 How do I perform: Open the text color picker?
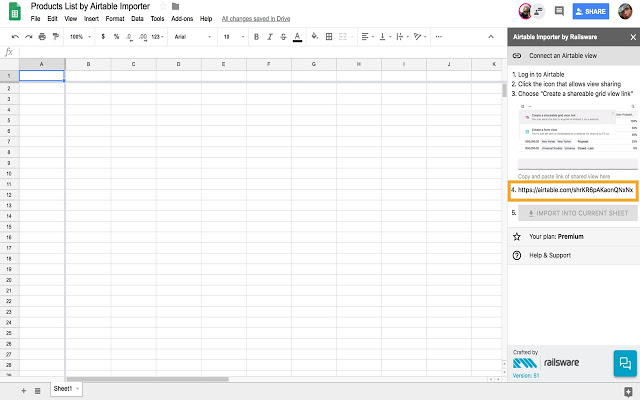(298, 37)
